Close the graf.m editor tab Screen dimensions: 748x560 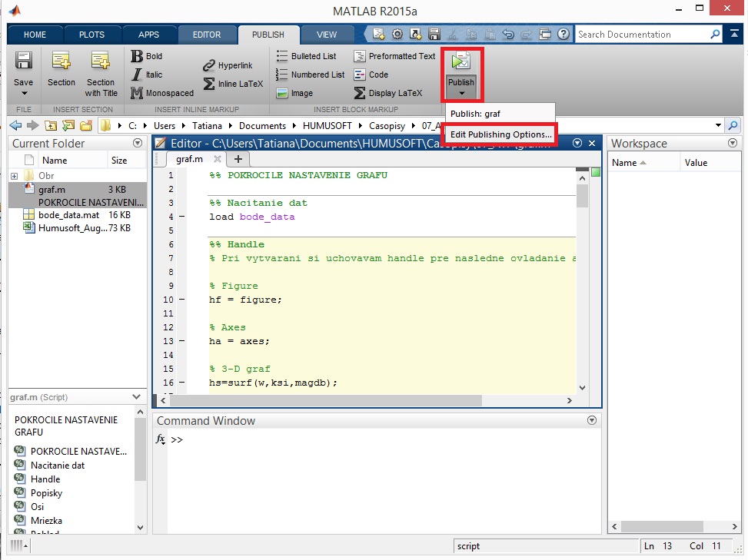coord(218,159)
